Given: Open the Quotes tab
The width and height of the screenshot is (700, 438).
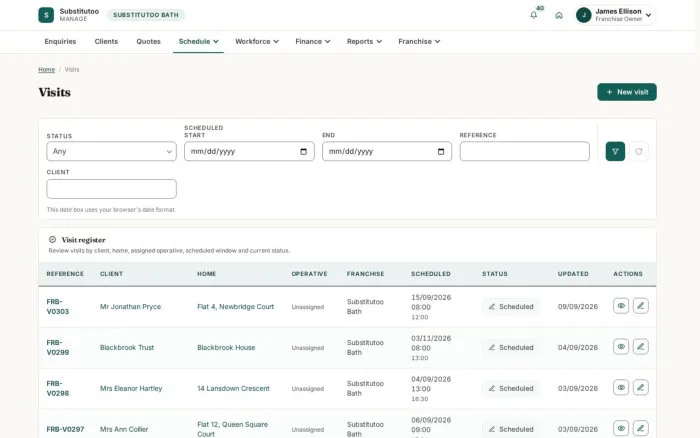Looking at the screenshot, I should 148,42.
